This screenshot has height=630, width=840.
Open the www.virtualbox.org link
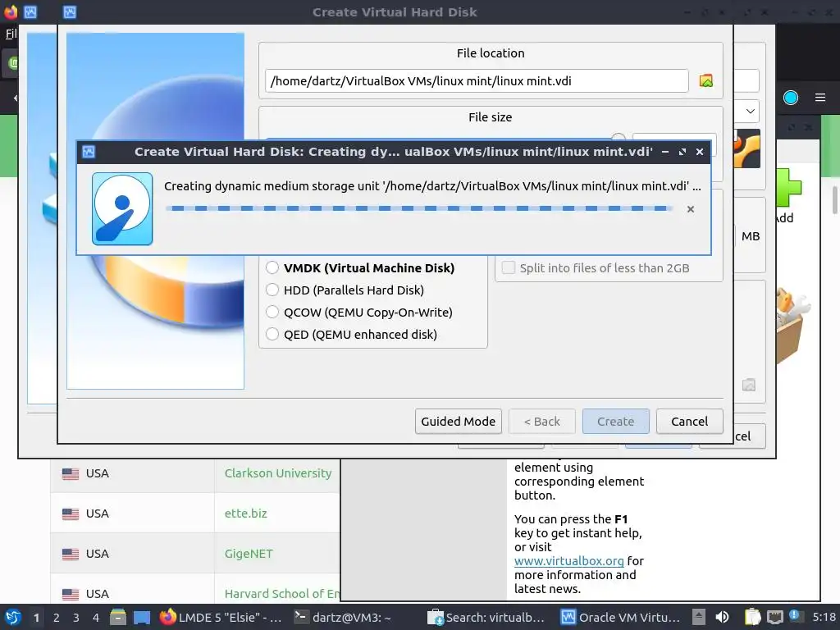(569, 561)
